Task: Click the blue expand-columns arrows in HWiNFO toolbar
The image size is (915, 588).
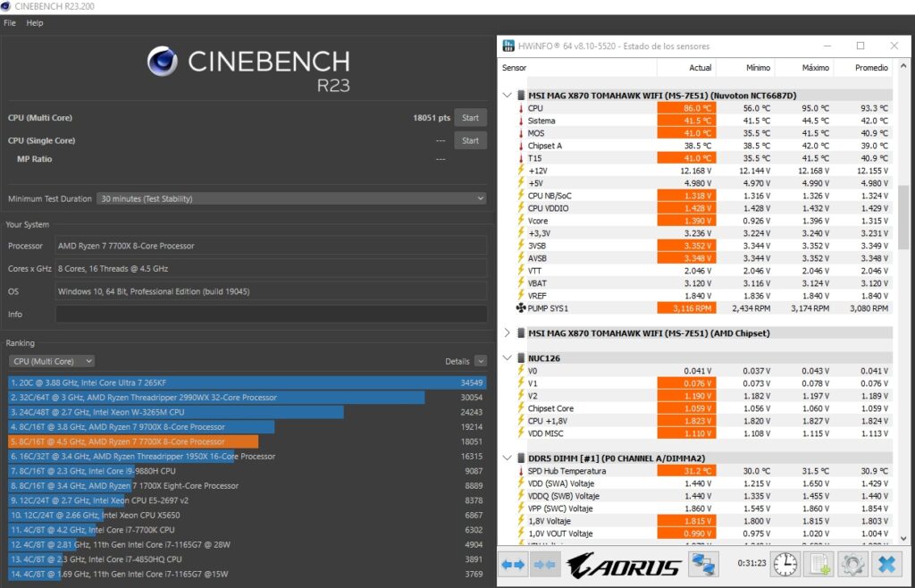Action: [513, 565]
